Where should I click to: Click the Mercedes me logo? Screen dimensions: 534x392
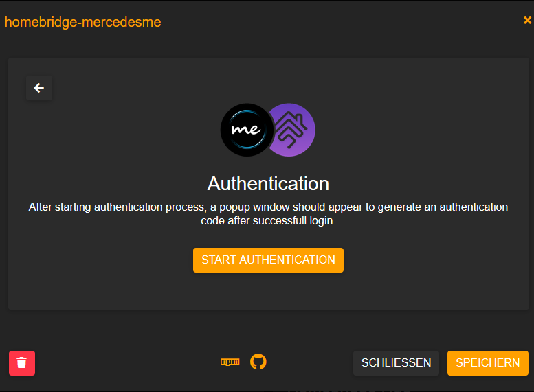[246, 129]
